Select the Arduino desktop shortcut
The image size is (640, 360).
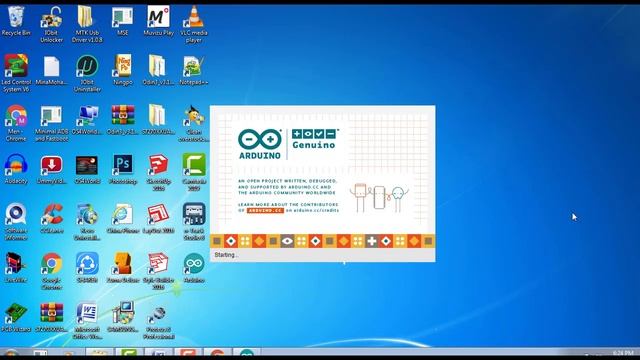(194, 268)
